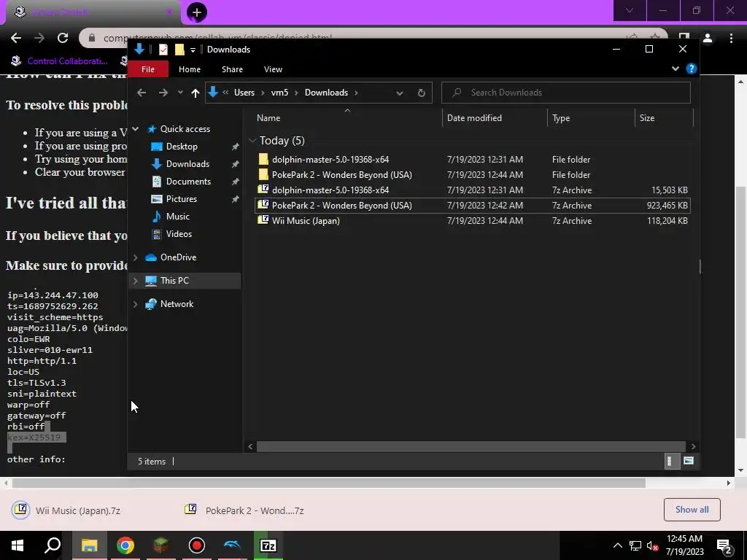This screenshot has width=747, height=560.
Task: Open recent locations dropdown arrow
Action: pos(180,93)
